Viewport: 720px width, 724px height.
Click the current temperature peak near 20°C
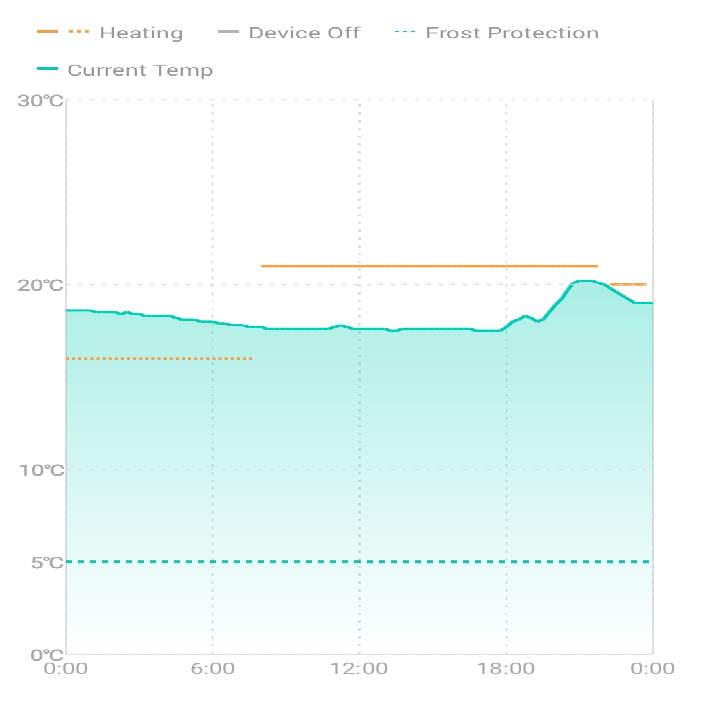(585, 281)
